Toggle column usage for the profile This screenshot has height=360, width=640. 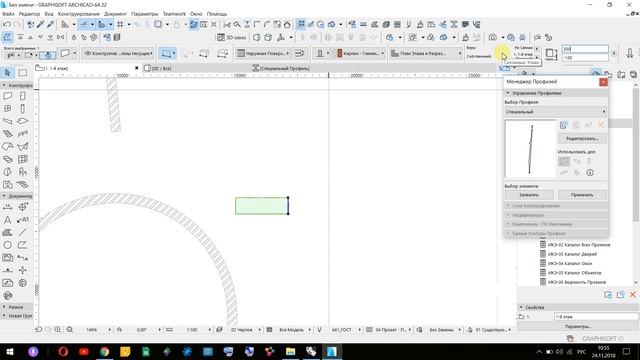point(589,161)
